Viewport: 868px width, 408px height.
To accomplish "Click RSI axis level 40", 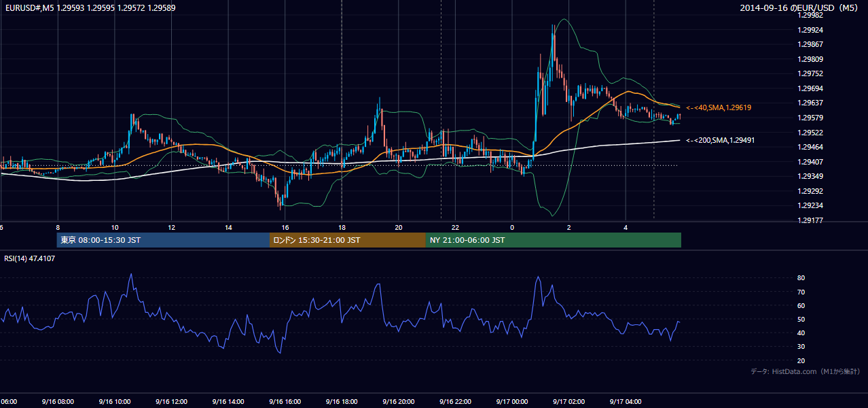I will coord(801,333).
